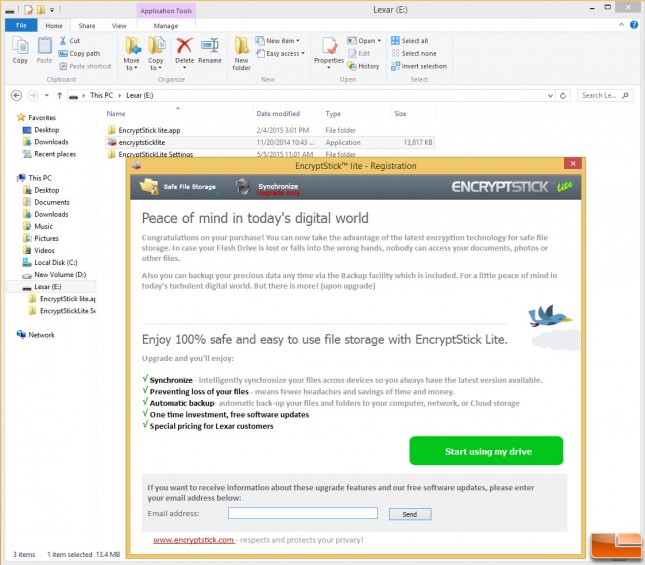The width and height of the screenshot is (645, 565).
Task: Open the quick access Properties icon in title bar
Action: coord(28,9)
